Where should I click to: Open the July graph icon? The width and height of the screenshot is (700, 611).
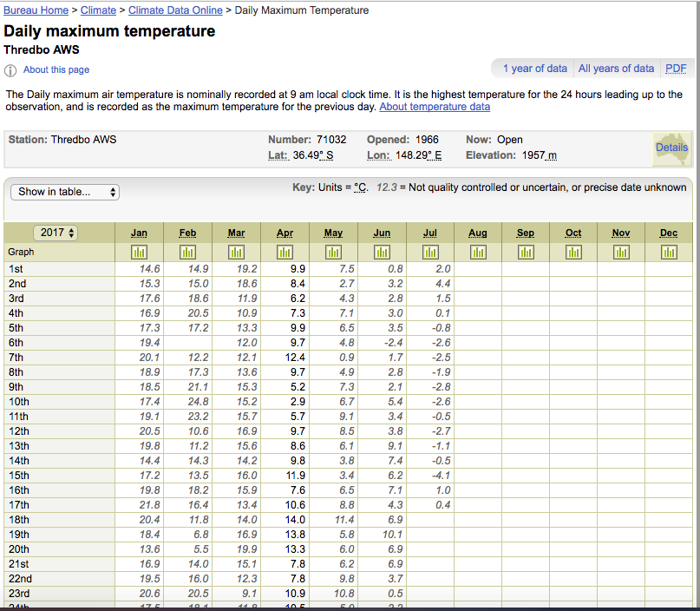[430, 252]
